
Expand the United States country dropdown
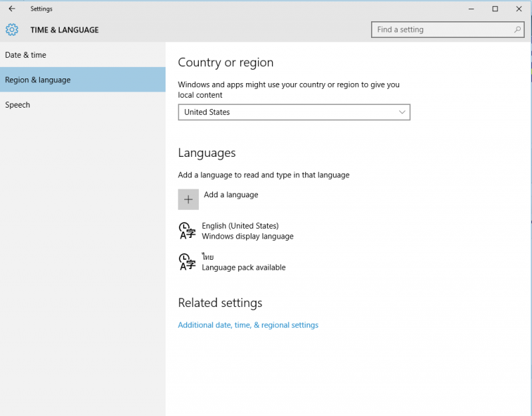click(294, 112)
